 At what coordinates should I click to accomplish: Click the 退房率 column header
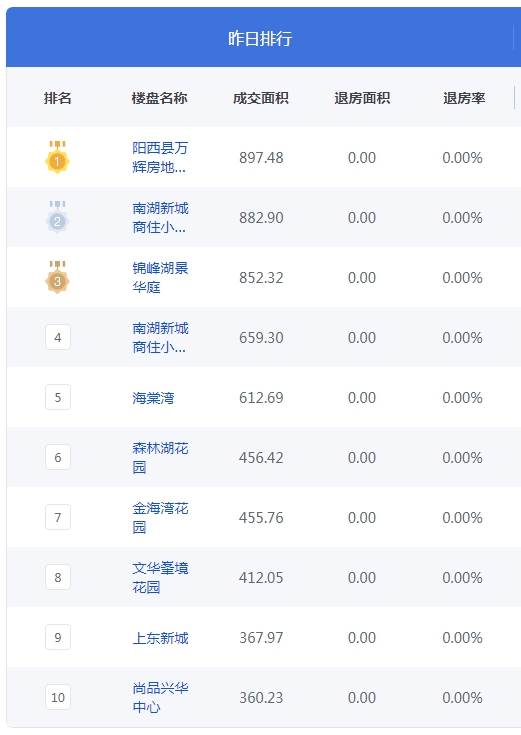point(464,98)
